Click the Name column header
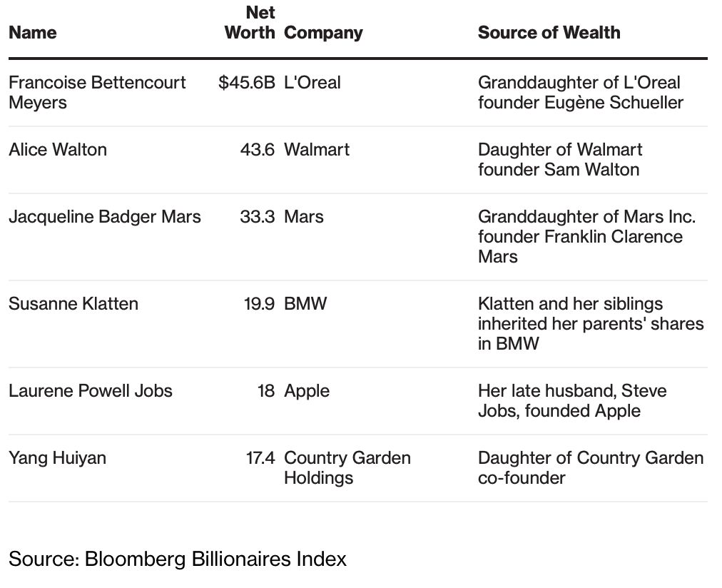This screenshot has width=722, height=588. [32, 33]
